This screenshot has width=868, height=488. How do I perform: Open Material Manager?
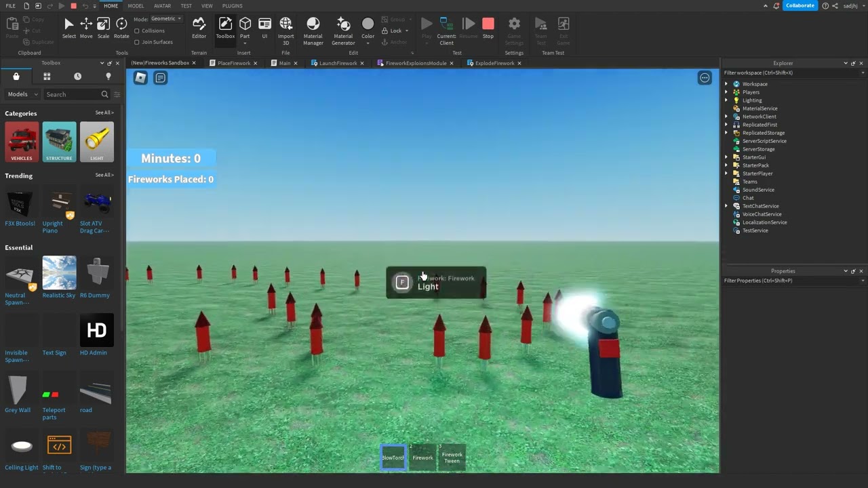coord(313,31)
